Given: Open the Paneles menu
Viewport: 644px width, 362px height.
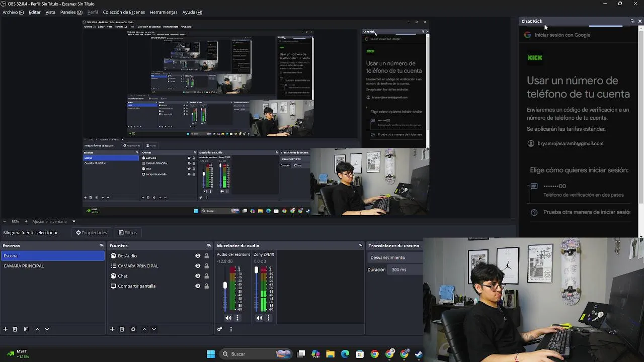Looking at the screenshot, I should pos(71,12).
